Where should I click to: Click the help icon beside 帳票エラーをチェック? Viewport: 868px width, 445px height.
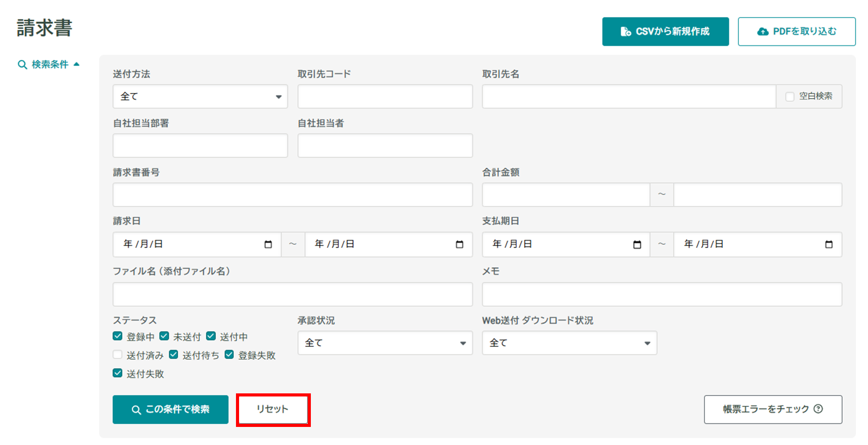click(818, 409)
